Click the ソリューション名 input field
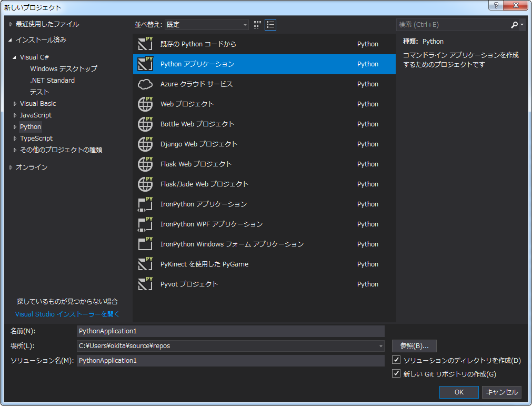Image resolution: width=532 pixels, height=406 pixels. point(230,361)
